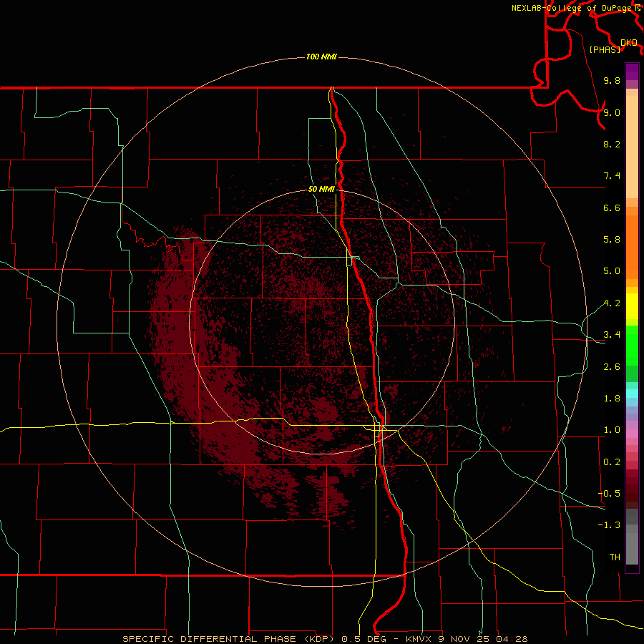This screenshot has height=644, width=644.
Task: Click the 9 NOV 25 date in the caption
Action: [x=465, y=639]
